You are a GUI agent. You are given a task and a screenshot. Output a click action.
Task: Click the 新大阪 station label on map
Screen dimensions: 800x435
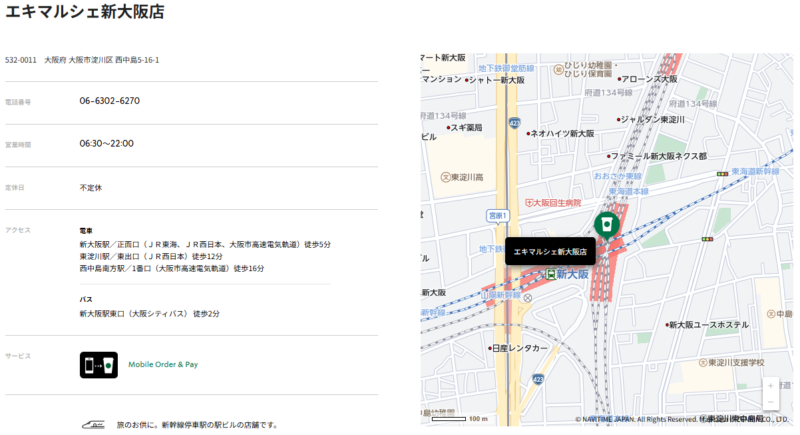click(x=572, y=274)
